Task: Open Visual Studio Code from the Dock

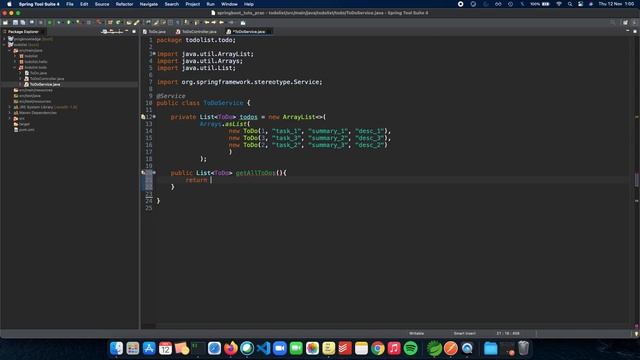Action: [x=263, y=348]
